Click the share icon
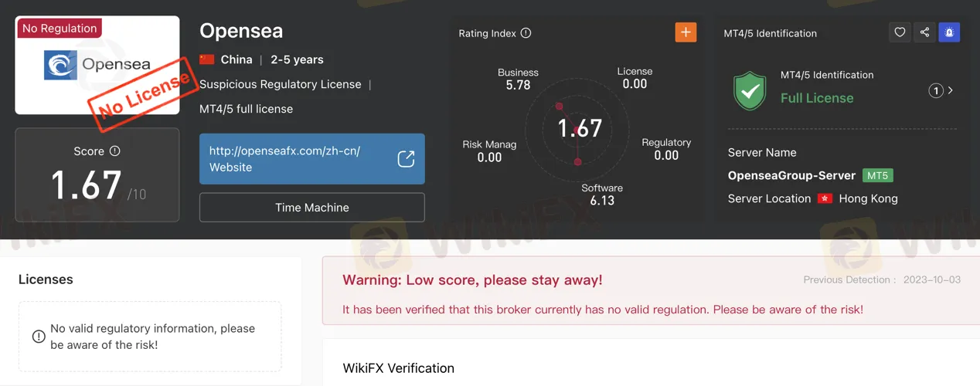Image resolution: width=980 pixels, height=386 pixels. click(924, 32)
